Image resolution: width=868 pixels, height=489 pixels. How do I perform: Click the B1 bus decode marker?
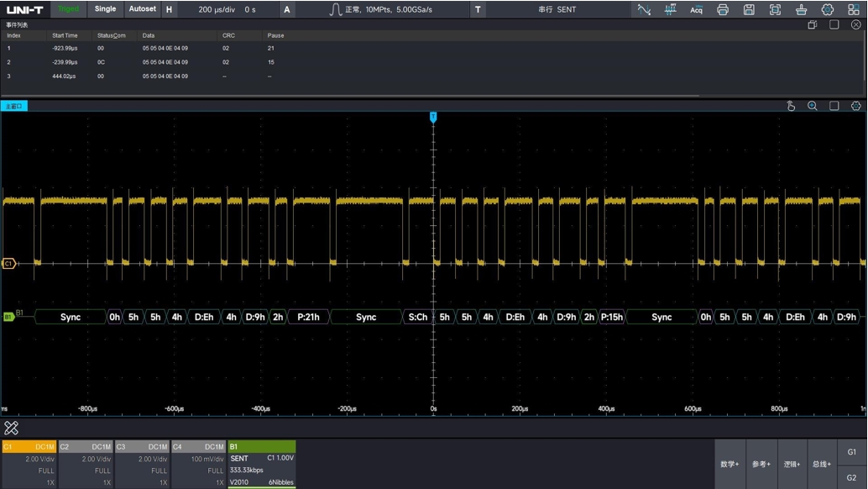click(x=8, y=317)
